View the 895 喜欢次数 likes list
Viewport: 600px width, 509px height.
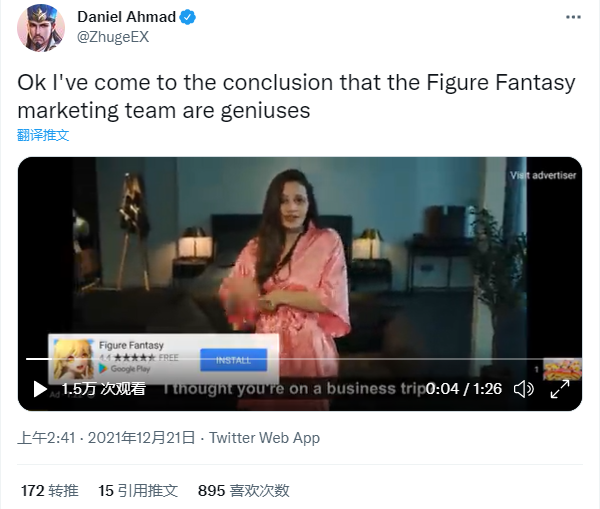coord(244,491)
